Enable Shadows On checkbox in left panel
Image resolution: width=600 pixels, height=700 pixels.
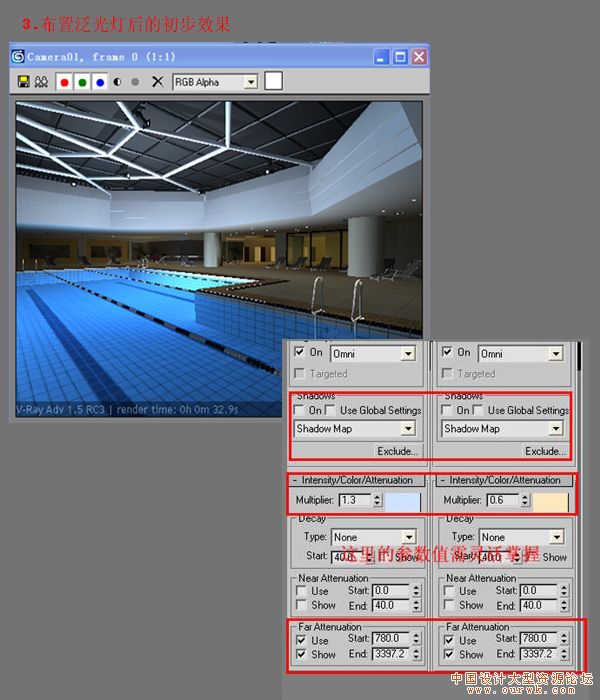tap(301, 410)
